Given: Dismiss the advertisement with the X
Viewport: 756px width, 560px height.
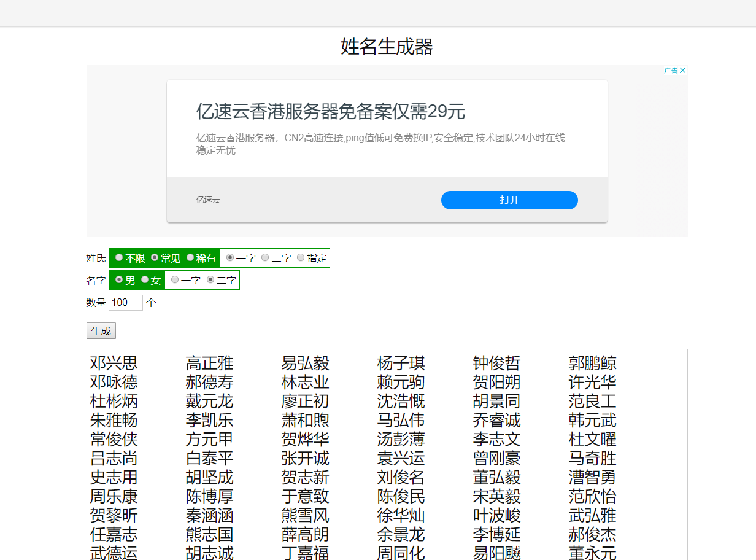Looking at the screenshot, I should 683,70.
